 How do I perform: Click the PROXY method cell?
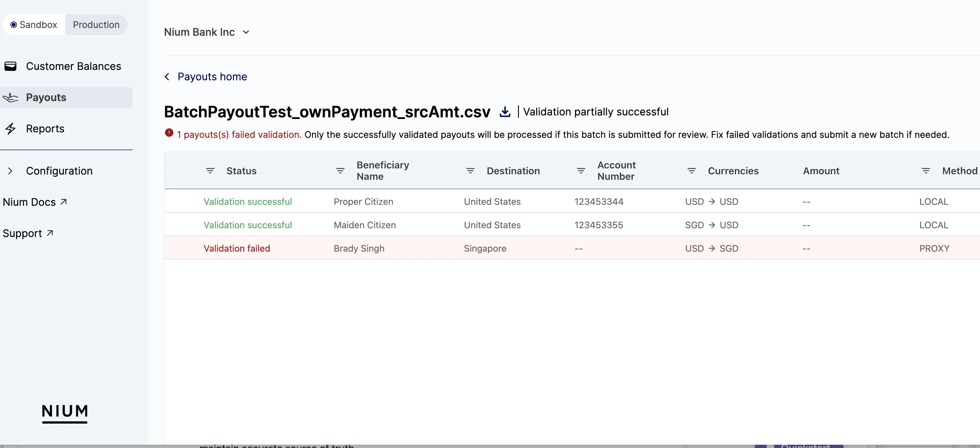click(934, 248)
